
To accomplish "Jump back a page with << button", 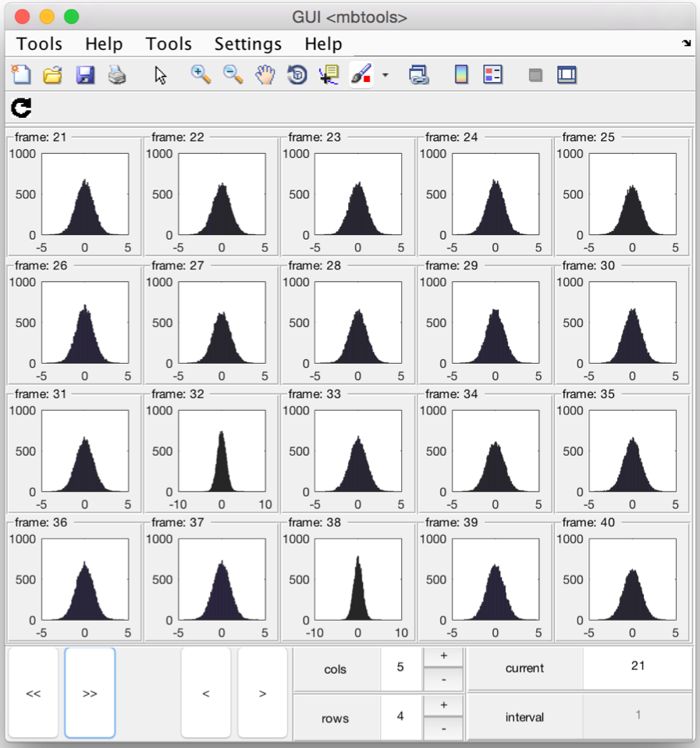I will 34,693.
